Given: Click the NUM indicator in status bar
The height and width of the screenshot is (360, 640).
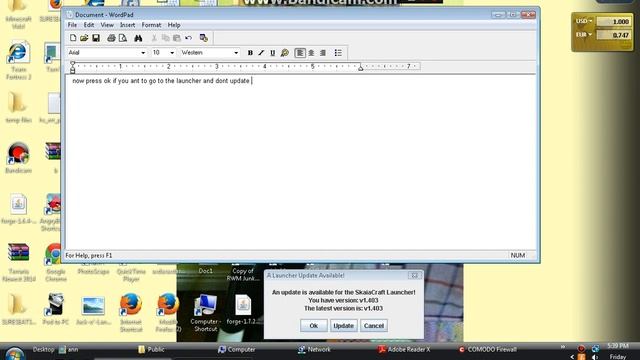Looking at the screenshot, I should click(518, 255).
